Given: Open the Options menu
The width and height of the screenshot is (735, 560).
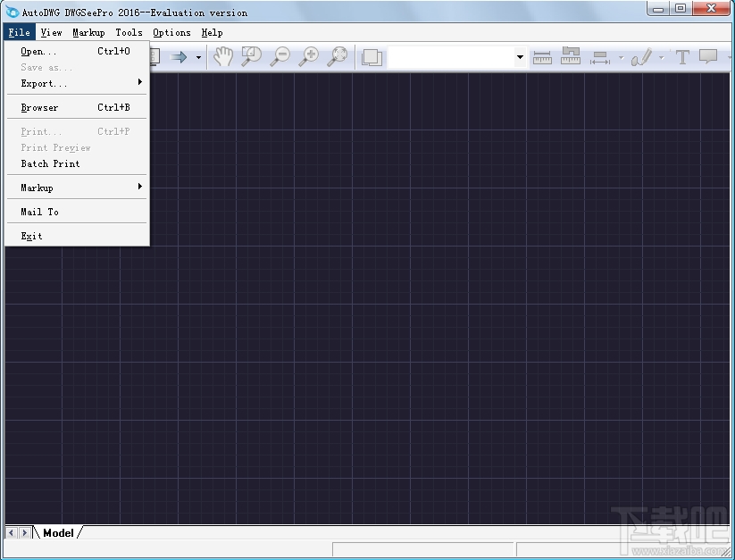Looking at the screenshot, I should 171,32.
